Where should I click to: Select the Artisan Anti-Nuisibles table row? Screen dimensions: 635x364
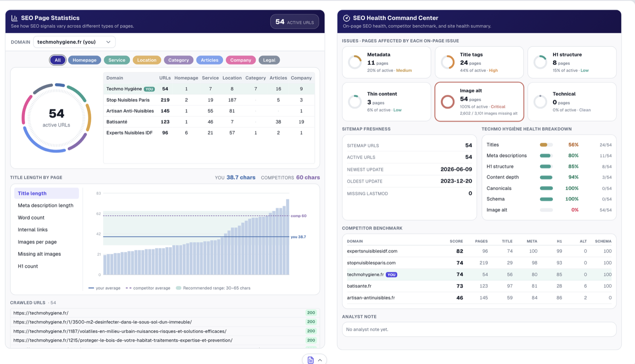point(209,111)
